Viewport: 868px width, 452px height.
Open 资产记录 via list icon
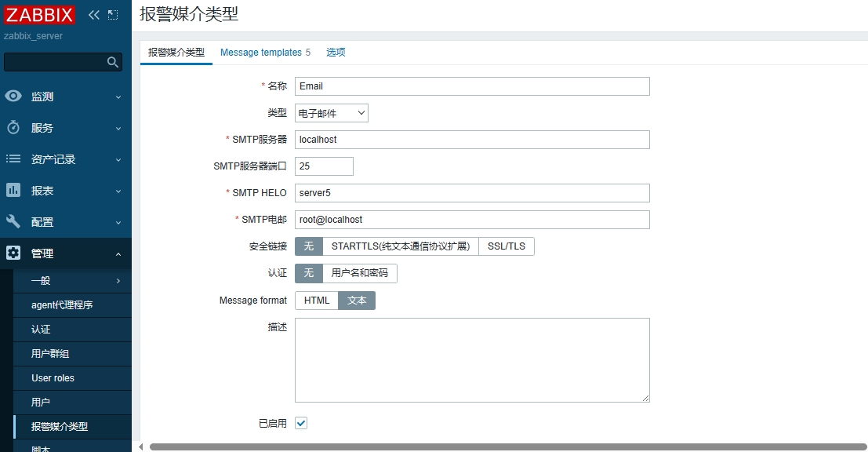(x=13, y=159)
